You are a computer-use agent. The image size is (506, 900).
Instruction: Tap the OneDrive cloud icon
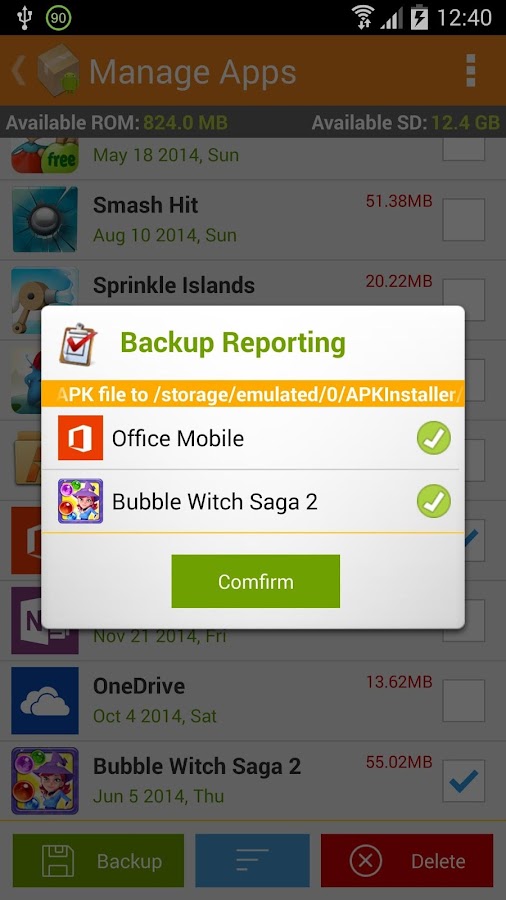(x=45, y=700)
